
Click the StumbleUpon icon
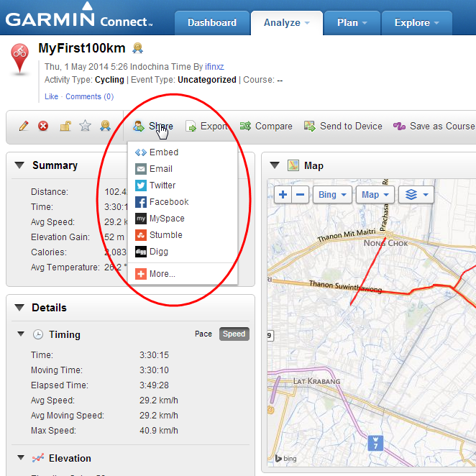(141, 235)
